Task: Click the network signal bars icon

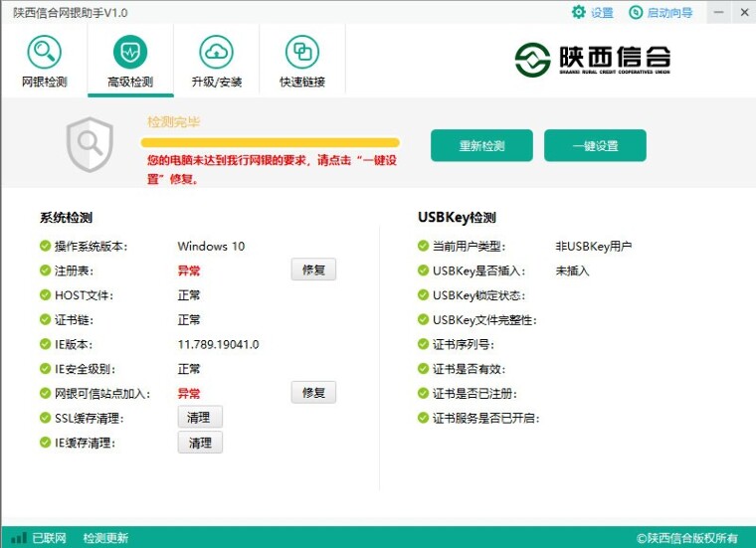Action: (19, 537)
